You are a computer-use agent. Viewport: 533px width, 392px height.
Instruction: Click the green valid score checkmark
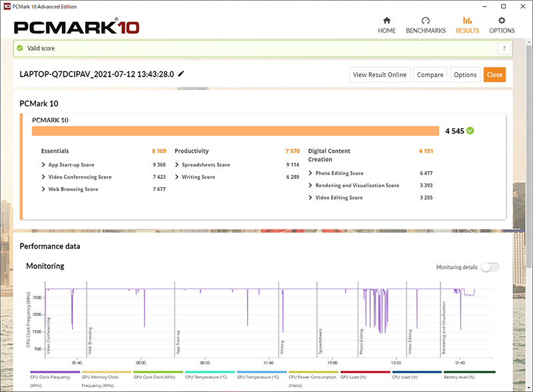coord(20,49)
